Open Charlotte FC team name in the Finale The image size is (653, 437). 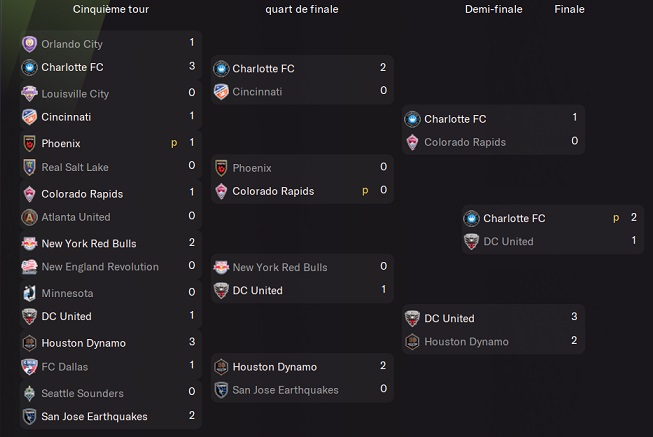click(514, 218)
